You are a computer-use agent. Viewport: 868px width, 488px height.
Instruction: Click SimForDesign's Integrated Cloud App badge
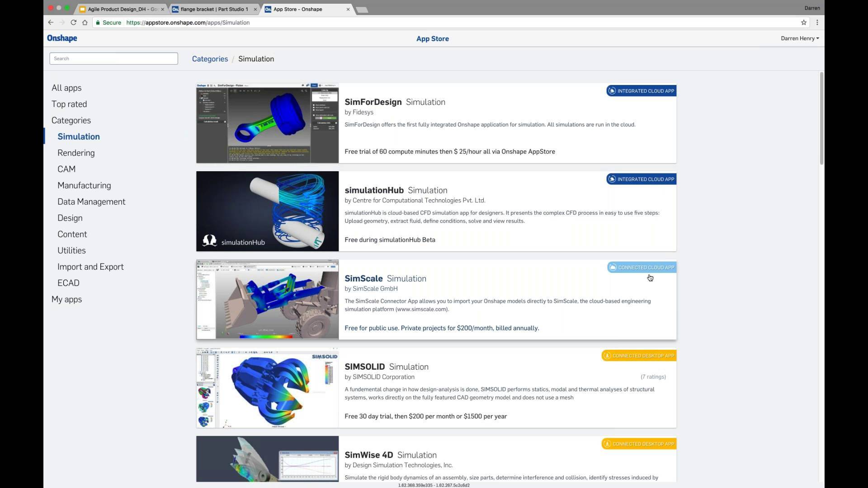(641, 91)
